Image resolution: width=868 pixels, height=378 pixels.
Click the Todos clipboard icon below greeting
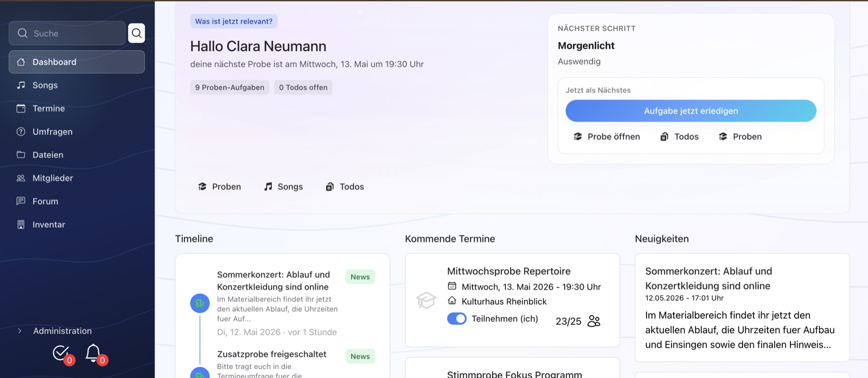pyautogui.click(x=329, y=187)
